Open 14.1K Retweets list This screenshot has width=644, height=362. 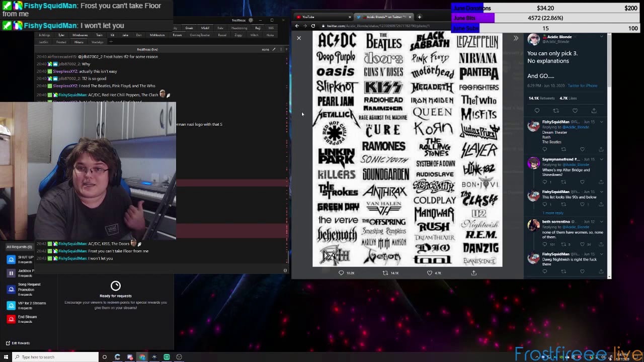(541, 98)
